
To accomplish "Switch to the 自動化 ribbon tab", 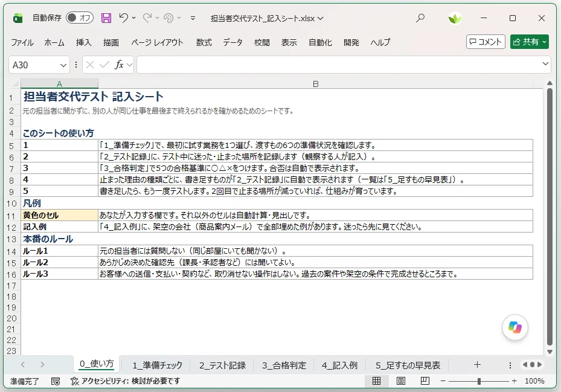I will point(320,42).
